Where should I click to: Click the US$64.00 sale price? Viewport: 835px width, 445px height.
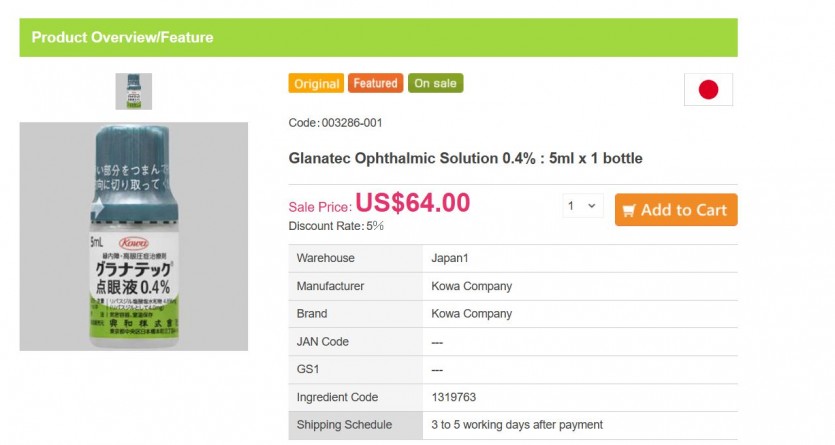(x=412, y=203)
